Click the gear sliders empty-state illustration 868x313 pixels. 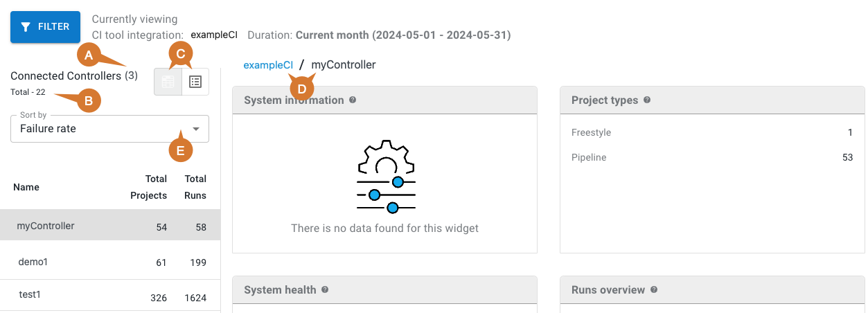(385, 177)
